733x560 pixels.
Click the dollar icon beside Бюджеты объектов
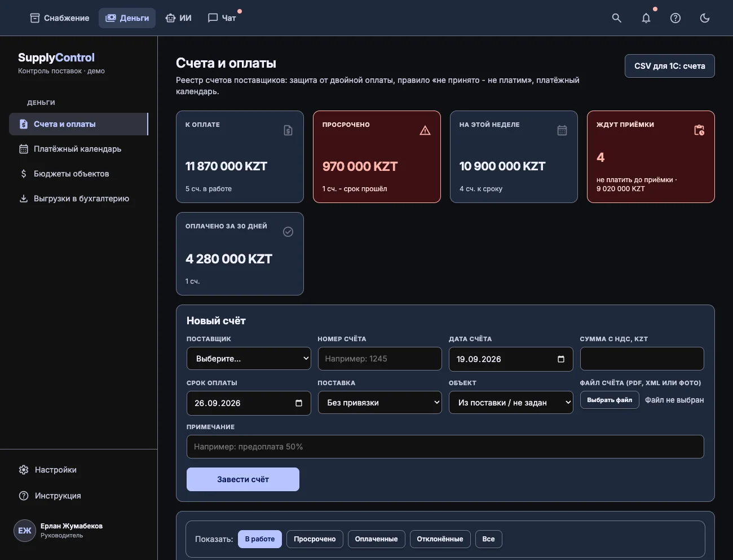pyautogui.click(x=24, y=174)
